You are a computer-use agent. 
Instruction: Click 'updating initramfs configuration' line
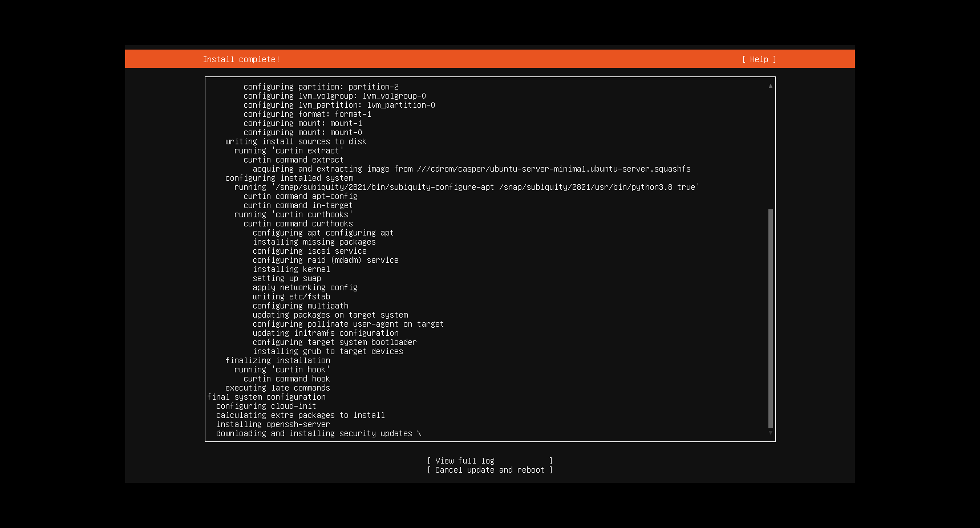(326, 333)
